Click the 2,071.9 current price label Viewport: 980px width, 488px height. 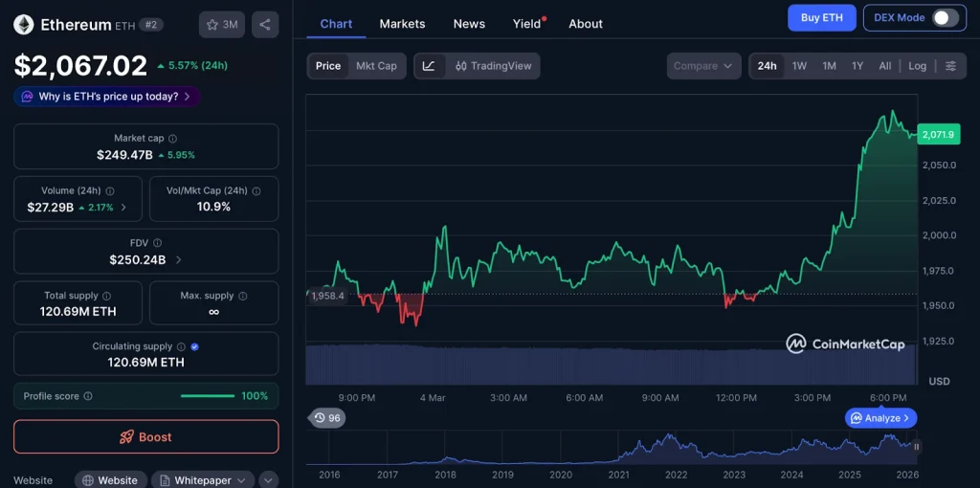click(x=938, y=134)
